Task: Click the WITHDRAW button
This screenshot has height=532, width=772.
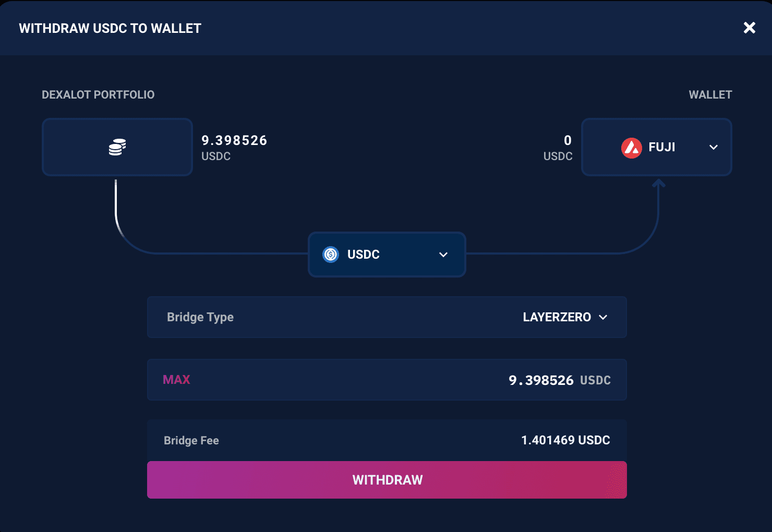Action: coord(387,480)
